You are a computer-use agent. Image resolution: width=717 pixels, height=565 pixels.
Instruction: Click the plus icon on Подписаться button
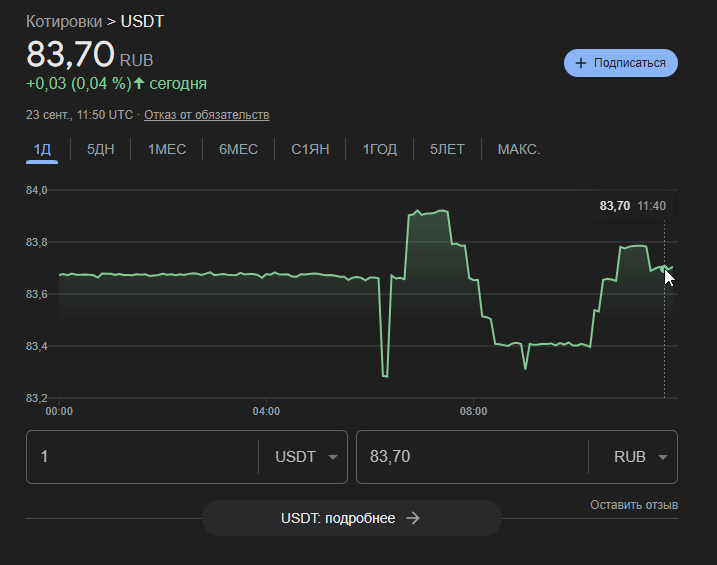[581, 63]
